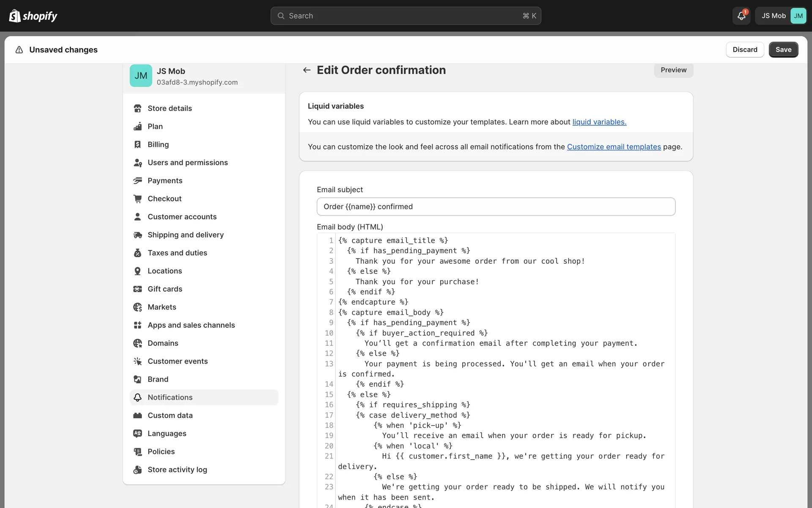Image resolution: width=812 pixels, height=508 pixels.
Task: Focus the Email subject field
Action: tap(496, 207)
